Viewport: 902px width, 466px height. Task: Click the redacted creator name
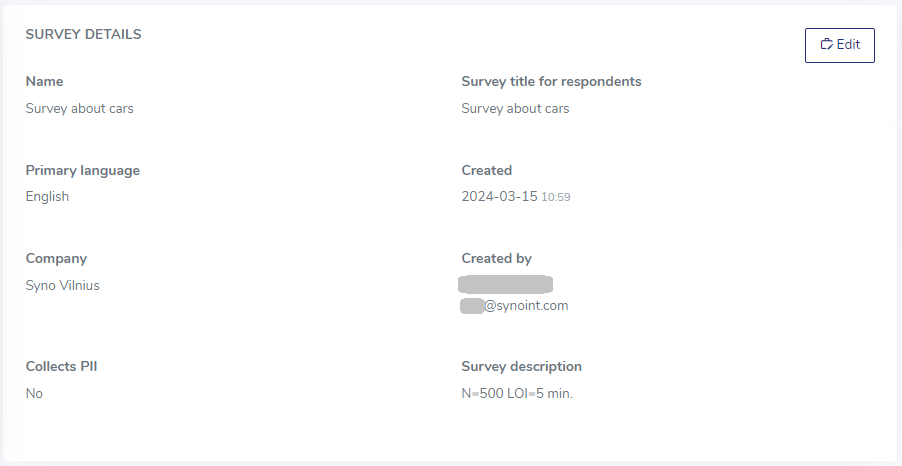pyautogui.click(x=506, y=285)
